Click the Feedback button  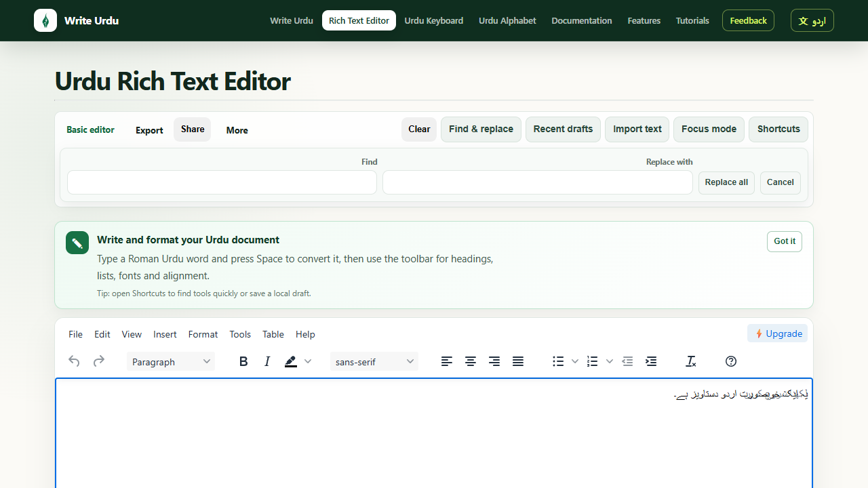(x=748, y=20)
